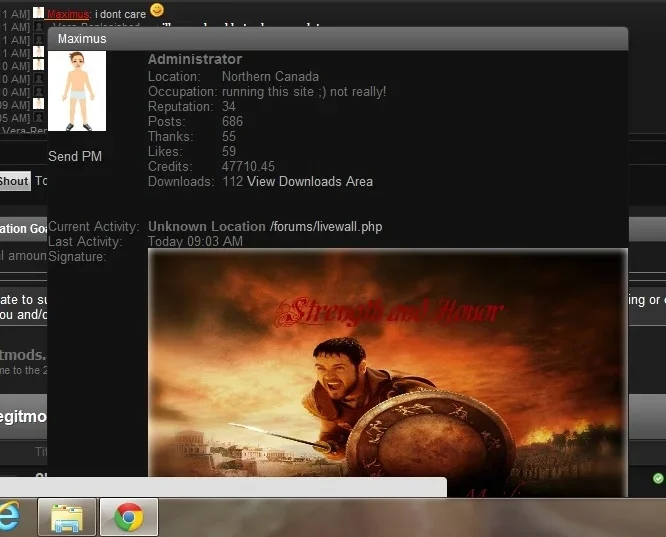
Task: Click Likes value 59
Action: pyautogui.click(x=229, y=151)
